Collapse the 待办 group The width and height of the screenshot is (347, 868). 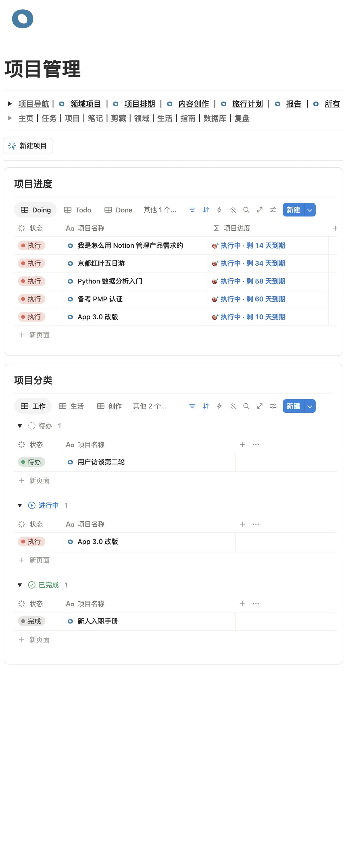(20, 426)
